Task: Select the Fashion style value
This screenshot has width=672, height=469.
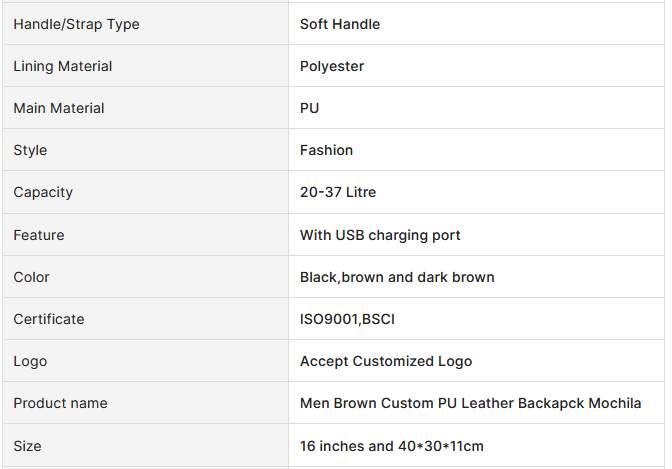Action: click(326, 150)
